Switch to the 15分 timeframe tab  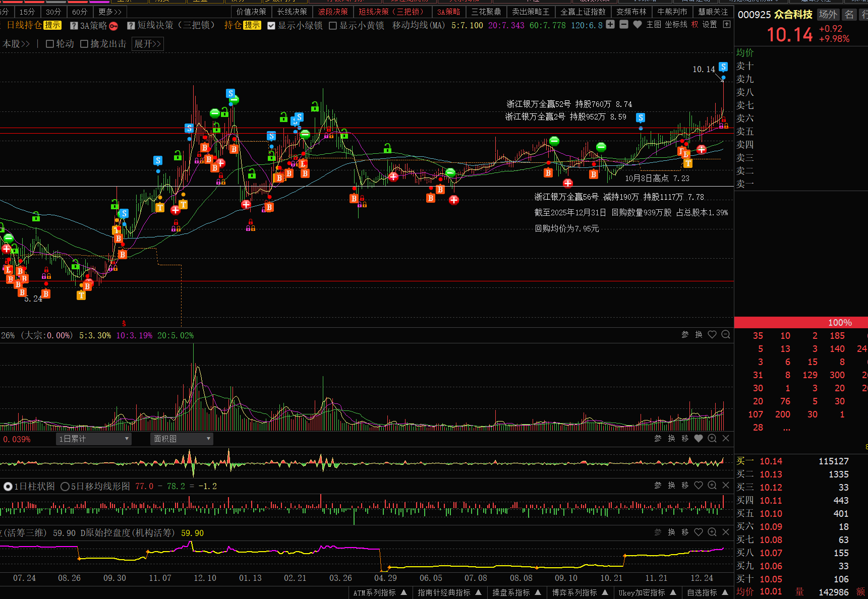pyautogui.click(x=27, y=12)
